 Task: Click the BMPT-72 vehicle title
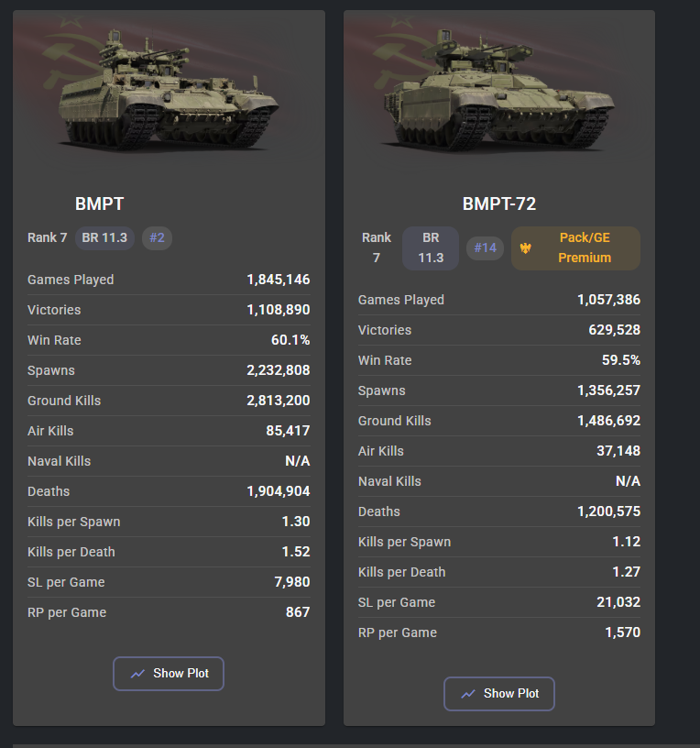(x=498, y=203)
